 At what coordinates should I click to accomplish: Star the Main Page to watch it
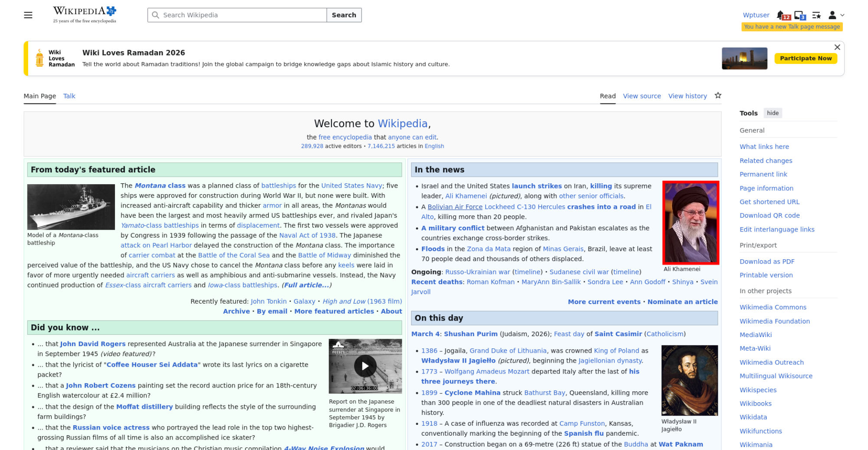coord(718,96)
